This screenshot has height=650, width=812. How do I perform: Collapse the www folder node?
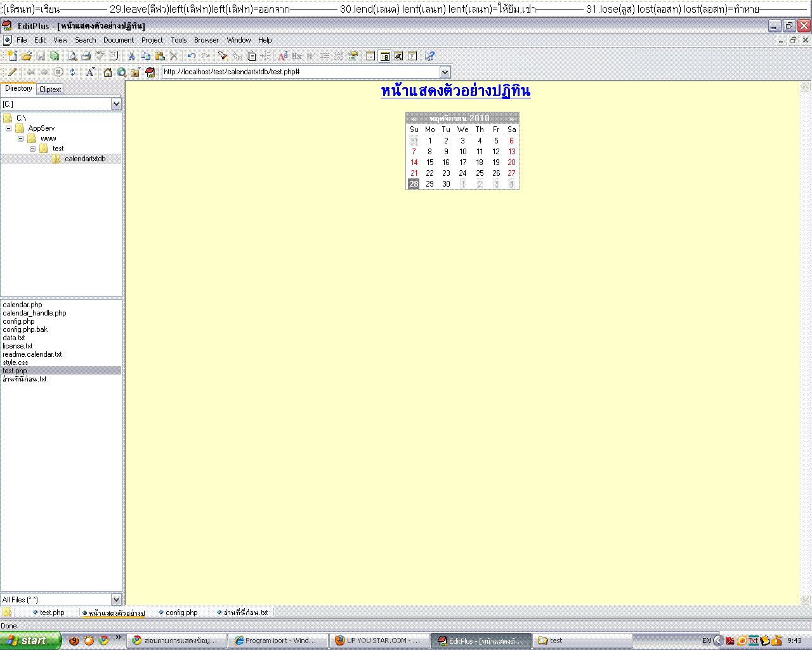[20, 138]
